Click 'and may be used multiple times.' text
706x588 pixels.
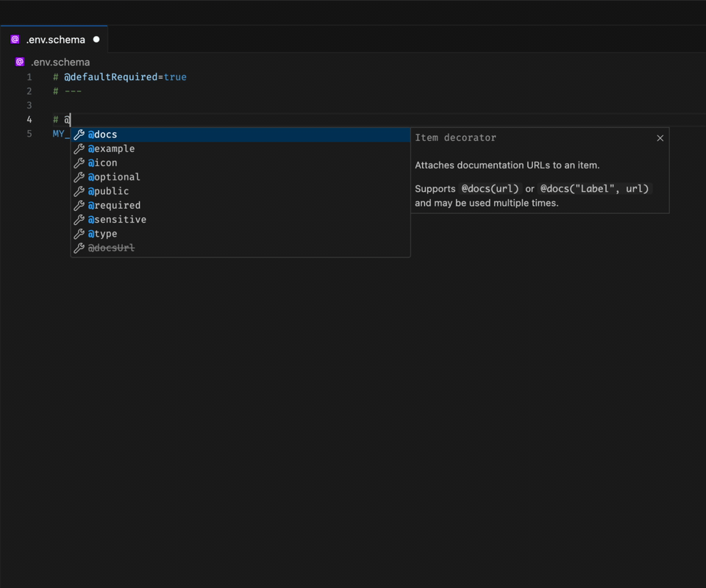486,203
